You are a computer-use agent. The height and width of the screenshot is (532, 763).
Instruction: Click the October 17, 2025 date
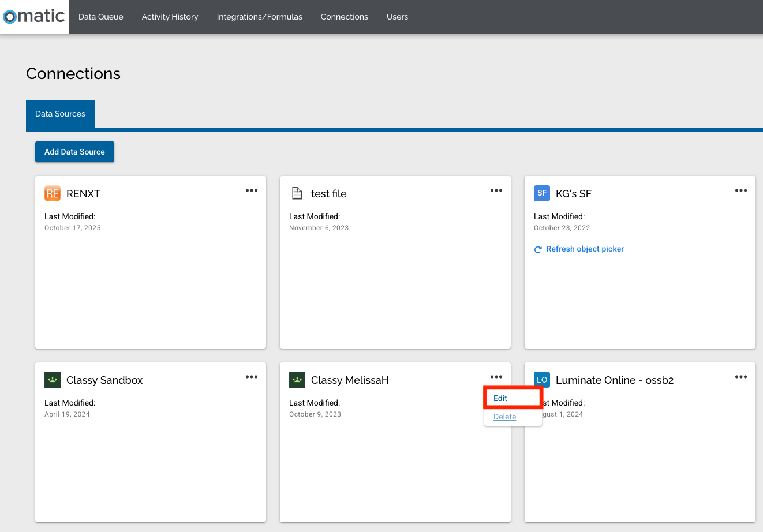(73, 228)
